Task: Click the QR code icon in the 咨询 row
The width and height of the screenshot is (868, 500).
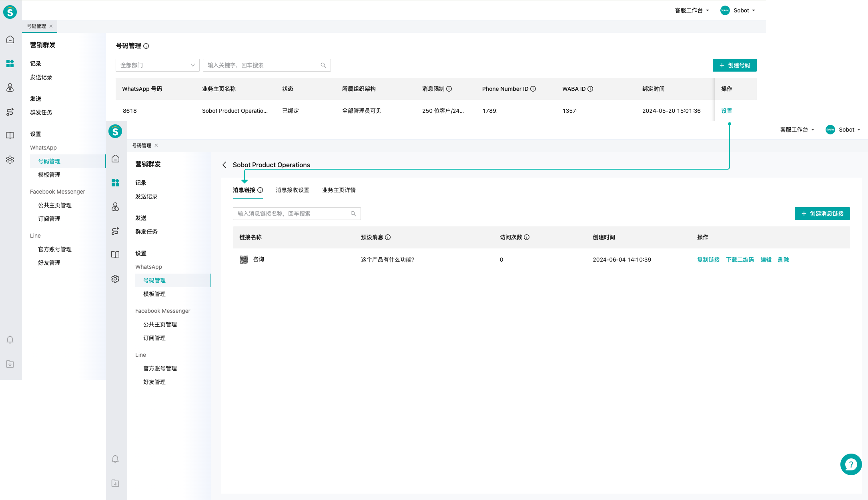Action: [x=244, y=260]
